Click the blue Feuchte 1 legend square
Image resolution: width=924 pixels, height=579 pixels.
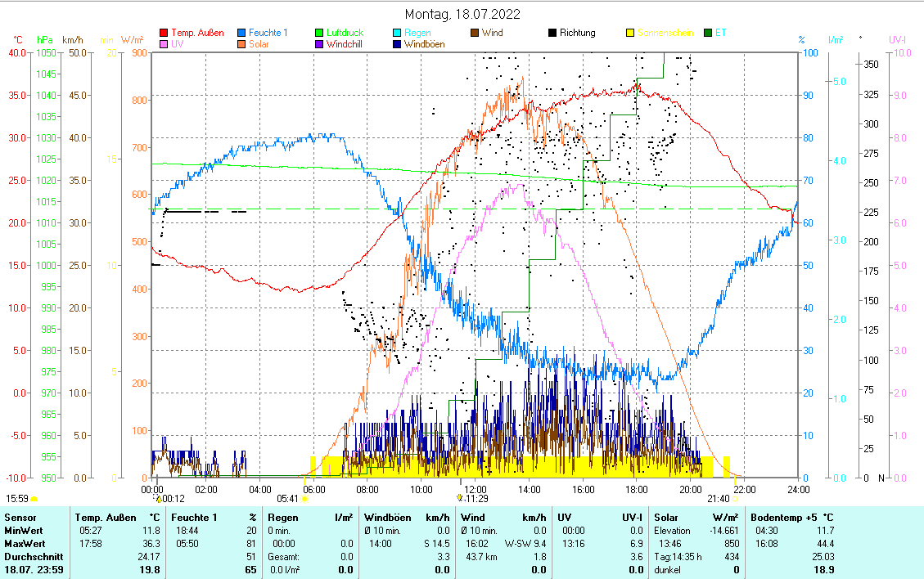[x=242, y=34]
